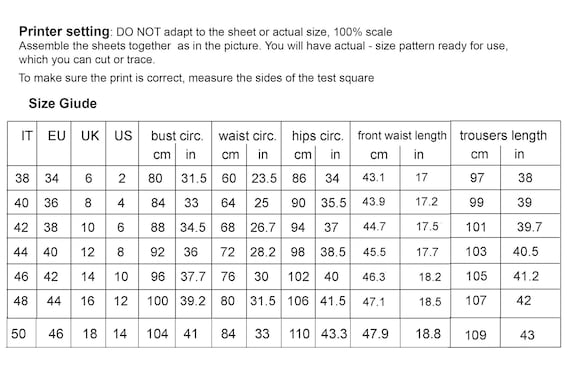Click the 'waist circ.' column header
This screenshot has height=365, width=570.
(248, 136)
